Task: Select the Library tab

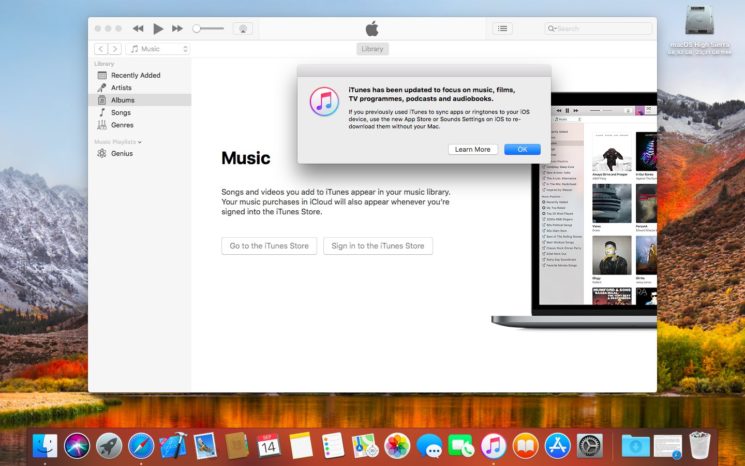Action: click(x=372, y=49)
